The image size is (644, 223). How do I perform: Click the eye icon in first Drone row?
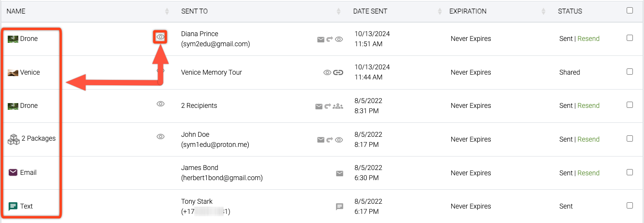pos(161,37)
